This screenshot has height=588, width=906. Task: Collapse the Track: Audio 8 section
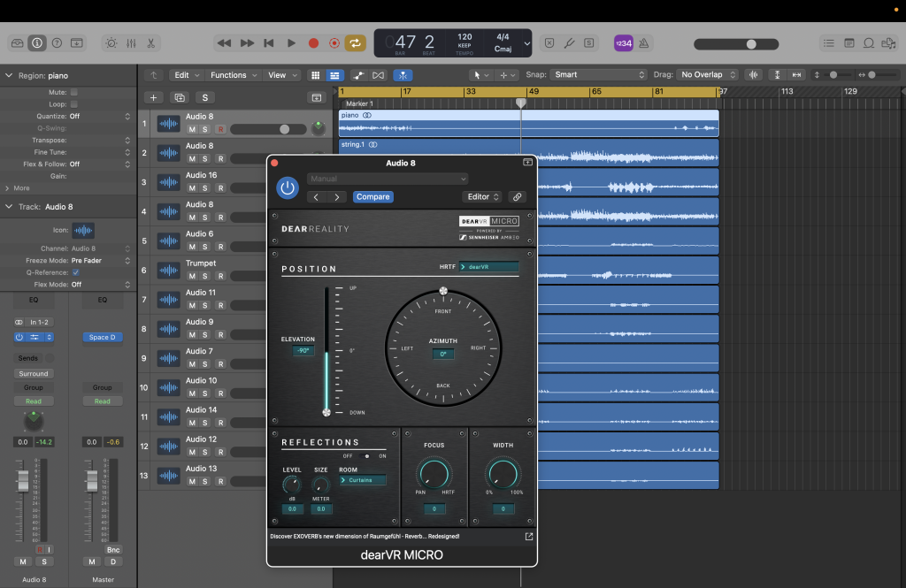coord(9,207)
